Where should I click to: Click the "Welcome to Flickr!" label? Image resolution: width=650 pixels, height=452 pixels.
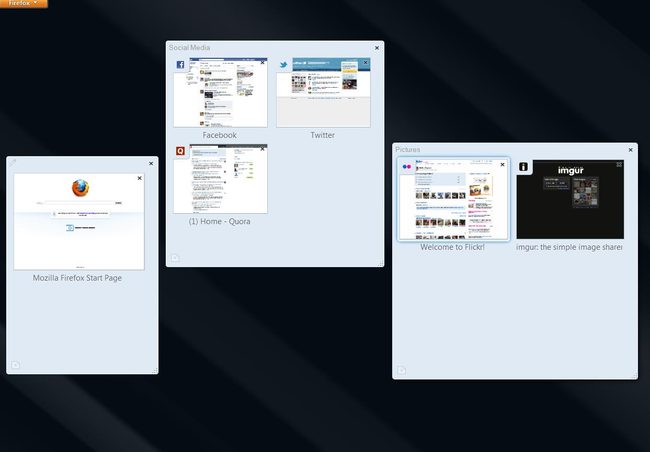point(452,247)
